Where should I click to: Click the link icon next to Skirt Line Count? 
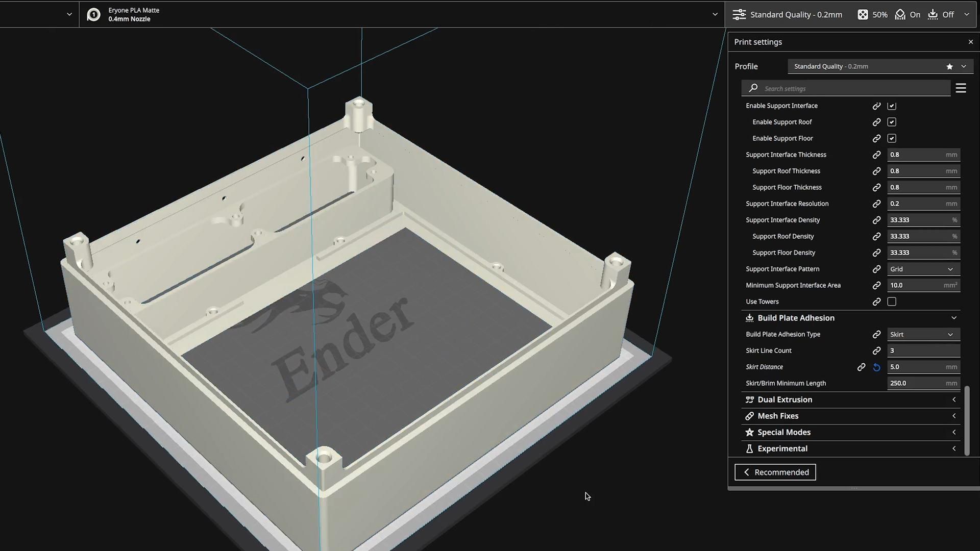pos(876,350)
